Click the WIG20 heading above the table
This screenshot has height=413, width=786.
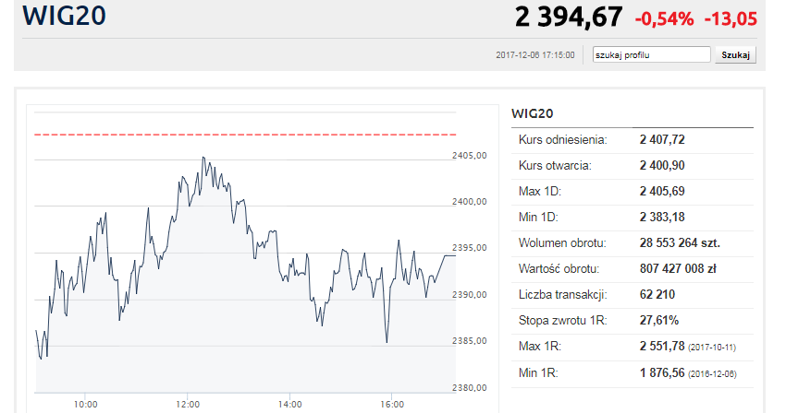click(x=532, y=113)
